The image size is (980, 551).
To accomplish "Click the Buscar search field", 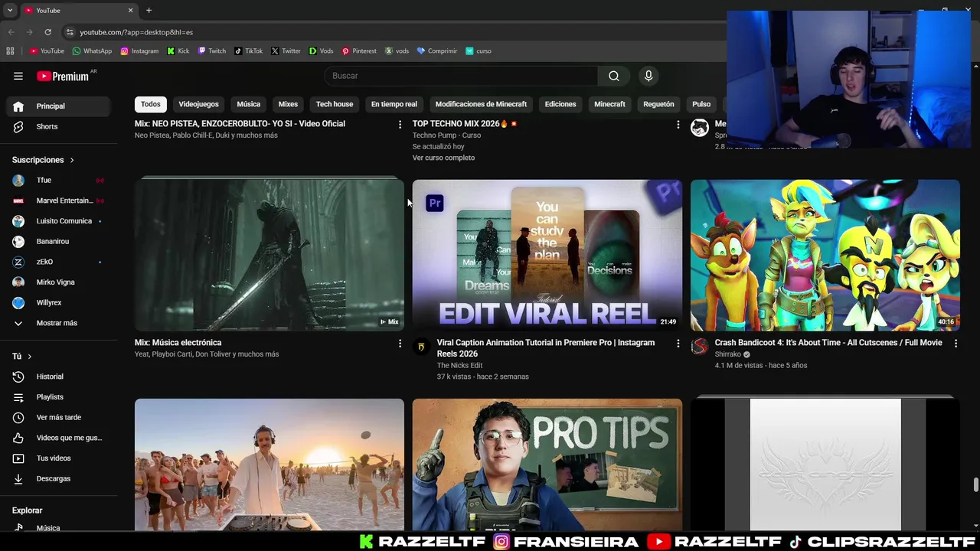I will pos(461,76).
